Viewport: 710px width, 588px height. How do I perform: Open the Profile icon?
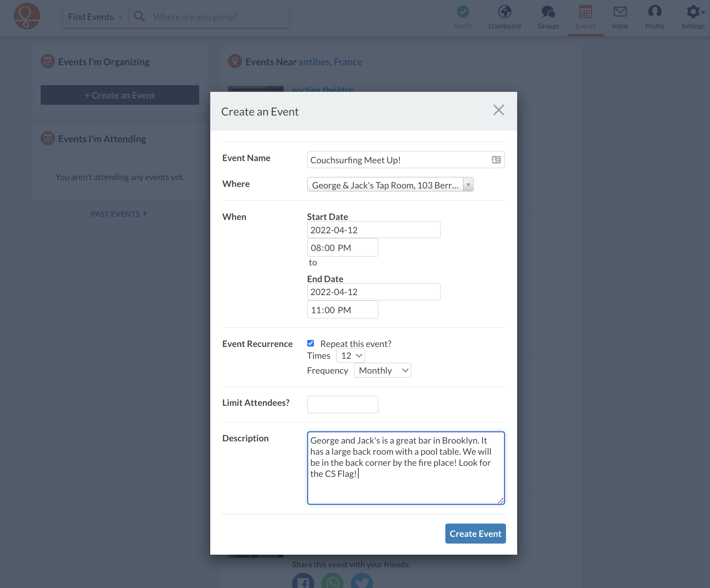click(654, 11)
